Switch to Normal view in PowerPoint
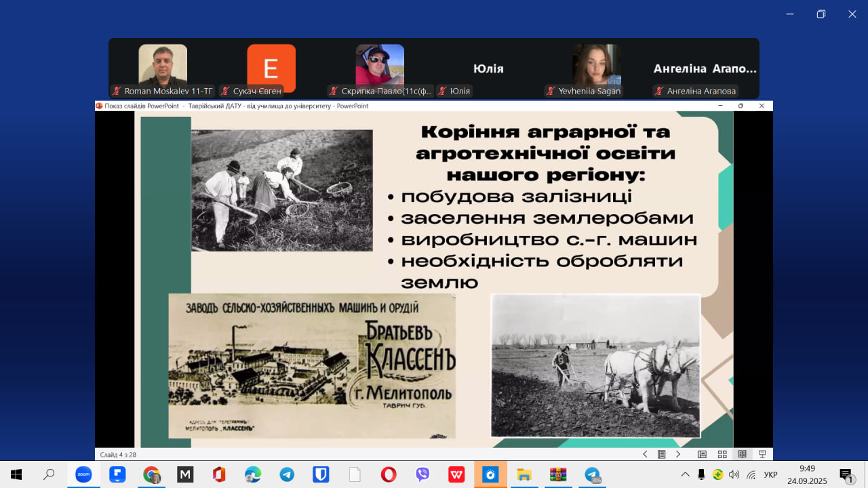868x488 pixels. pos(702,454)
